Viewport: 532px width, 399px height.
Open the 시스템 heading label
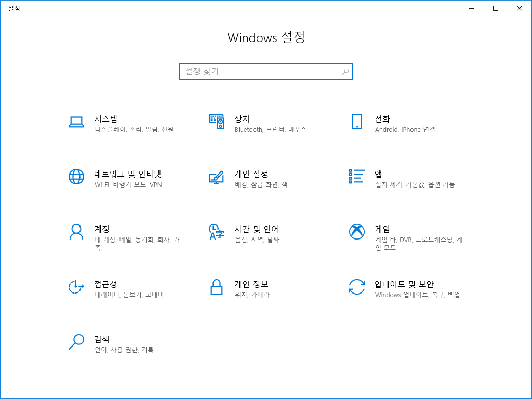(105, 119)
